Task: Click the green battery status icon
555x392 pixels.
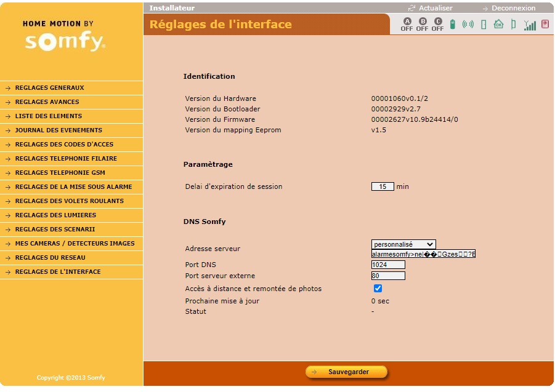Action: 452,25
